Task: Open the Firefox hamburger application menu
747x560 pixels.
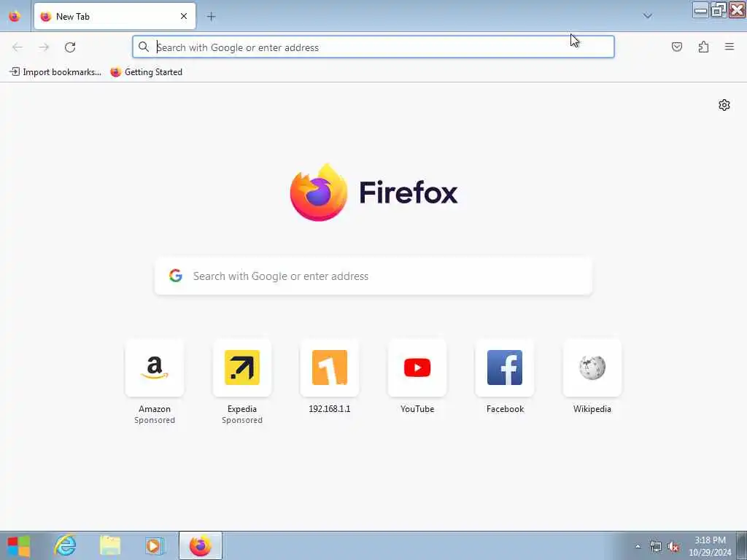Action: pyautogui.click(x=729, y=47)
